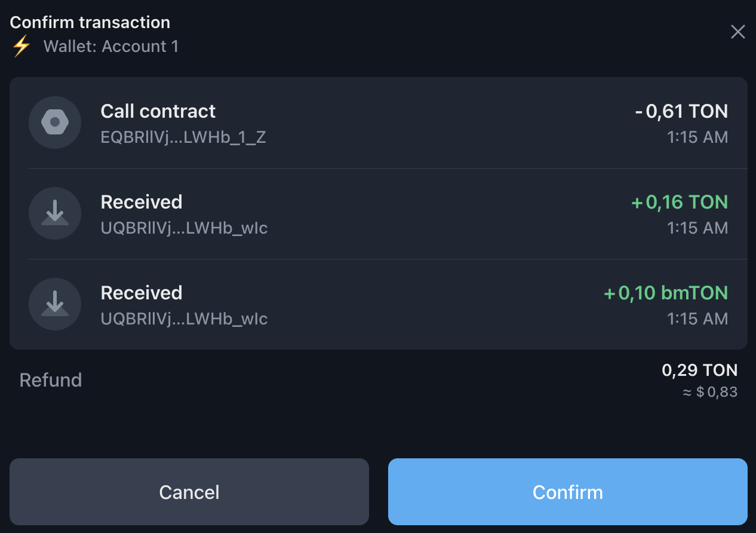
Task: Click the 0,29 TON refund amount
Action: [699, 370]
